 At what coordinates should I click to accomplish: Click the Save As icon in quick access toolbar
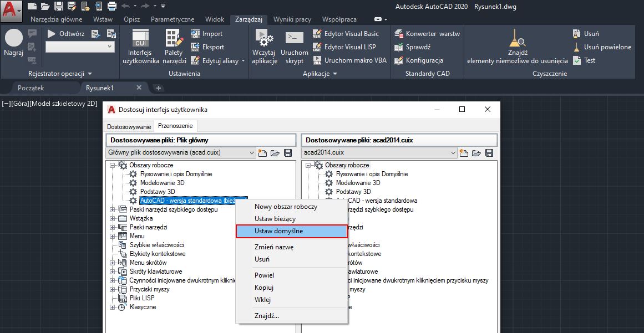72,6
